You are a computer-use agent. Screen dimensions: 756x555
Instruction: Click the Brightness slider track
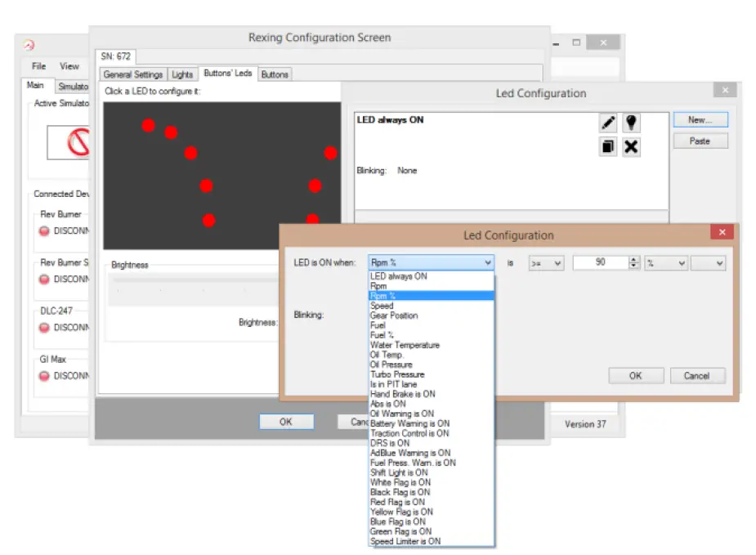pos(195,280)
